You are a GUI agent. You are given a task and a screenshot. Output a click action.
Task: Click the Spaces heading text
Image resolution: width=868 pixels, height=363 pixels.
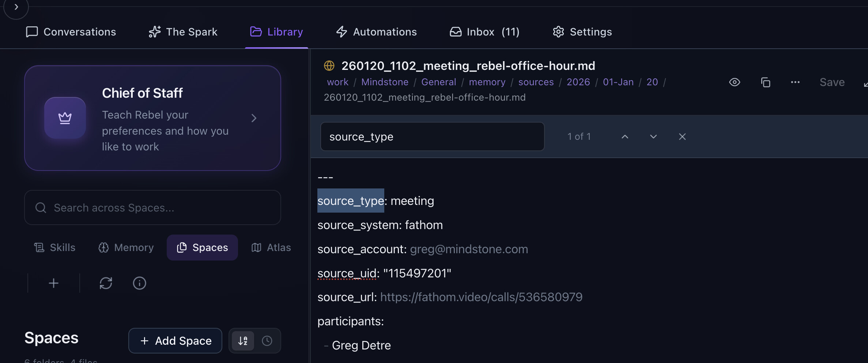pos(51,338)
